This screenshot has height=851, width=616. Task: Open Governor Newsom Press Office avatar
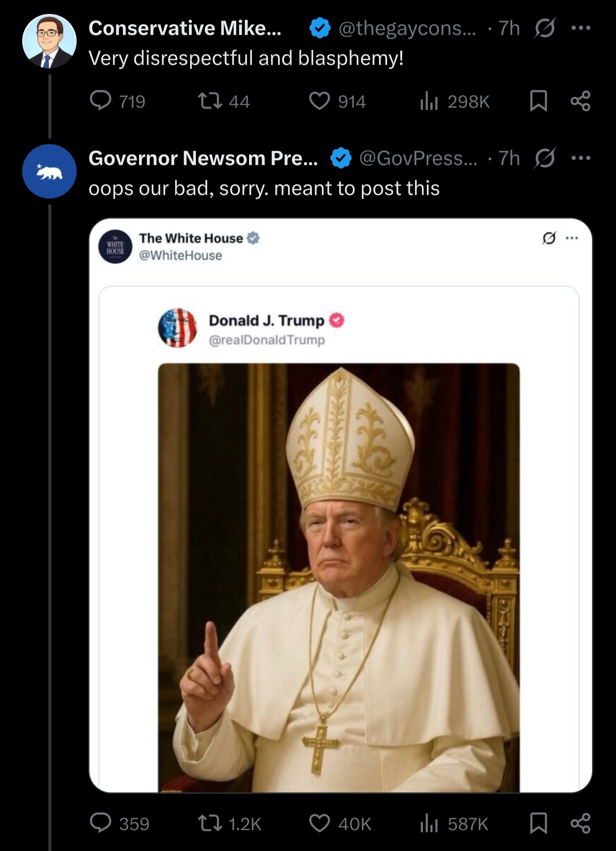point(49,171)
